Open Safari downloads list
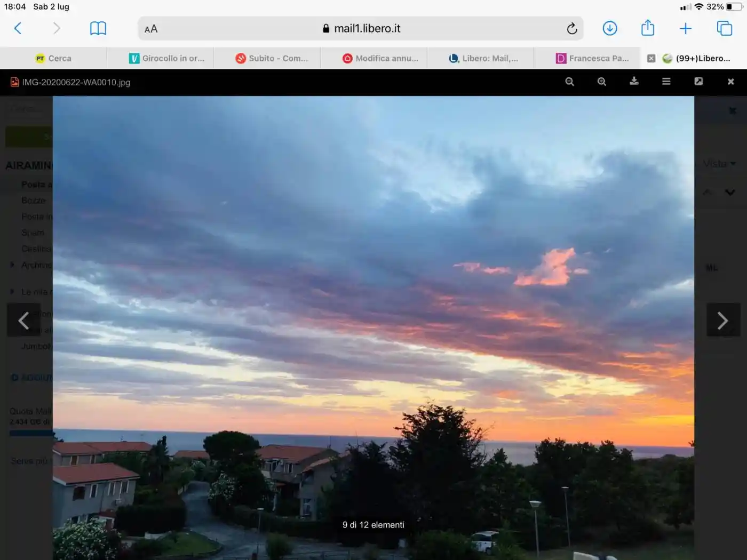The height and width of the screenshot is (560, 747). (609, 28)
